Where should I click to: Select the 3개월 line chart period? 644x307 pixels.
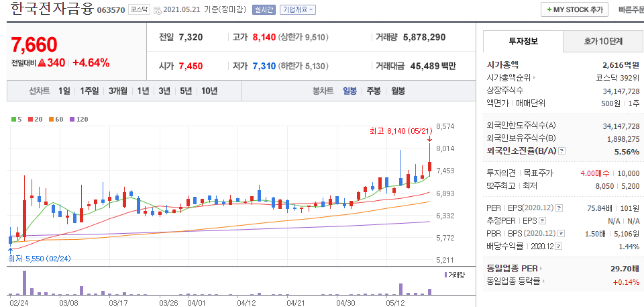118,91
